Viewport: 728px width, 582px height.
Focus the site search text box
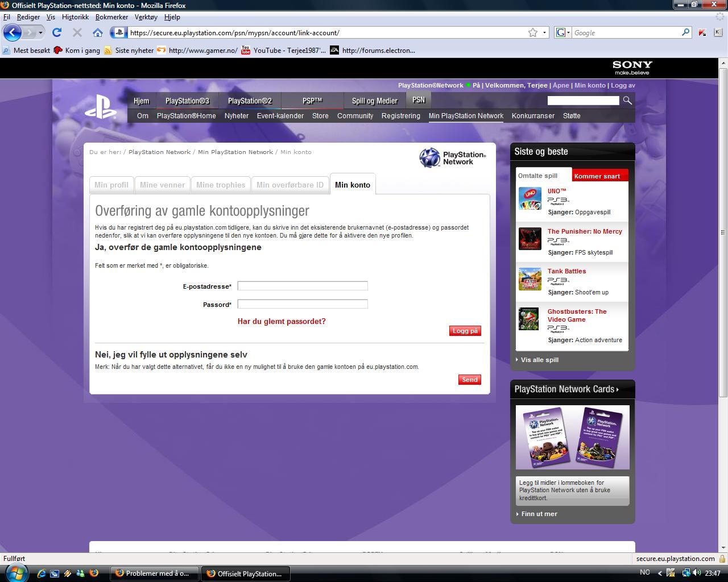click(583, 101)
